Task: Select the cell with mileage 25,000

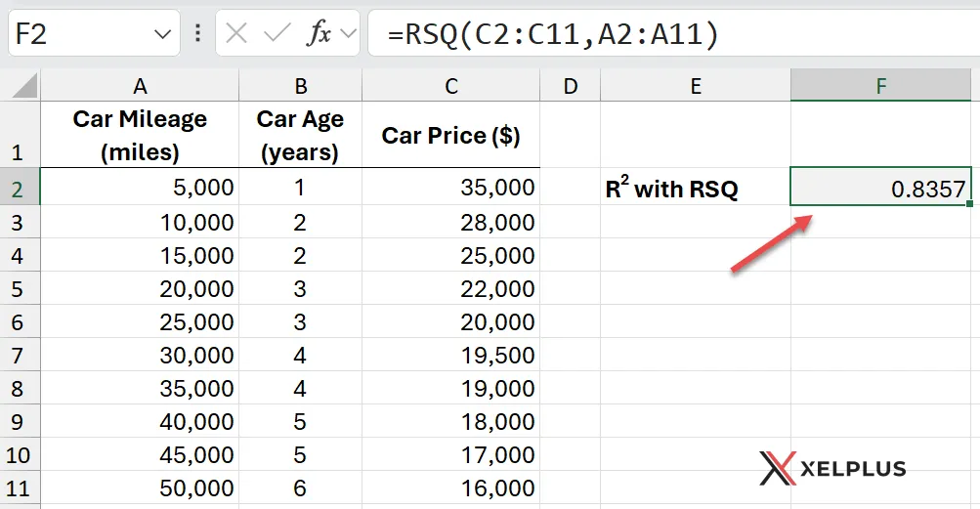Action: click(140, 321)
